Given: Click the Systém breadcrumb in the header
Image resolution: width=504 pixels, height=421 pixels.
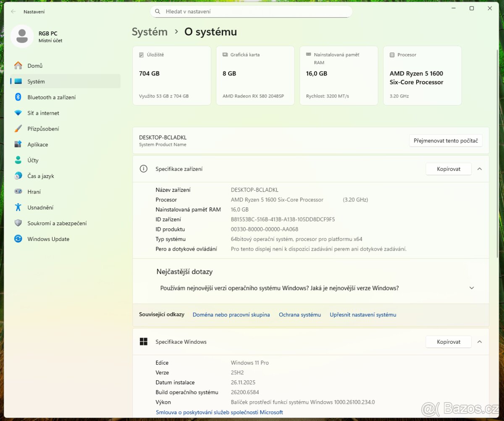Looking at the screenshot, I should click(150, 32).
